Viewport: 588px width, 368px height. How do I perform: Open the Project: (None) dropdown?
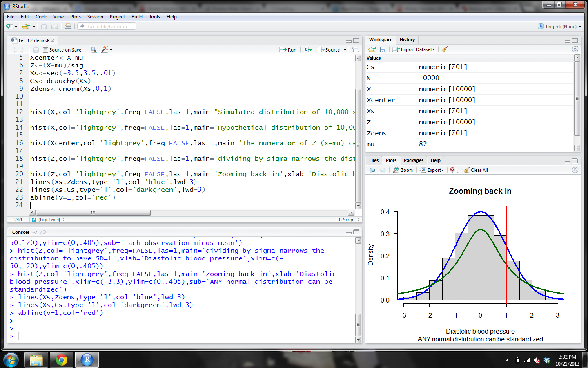[x=560, y=27]
